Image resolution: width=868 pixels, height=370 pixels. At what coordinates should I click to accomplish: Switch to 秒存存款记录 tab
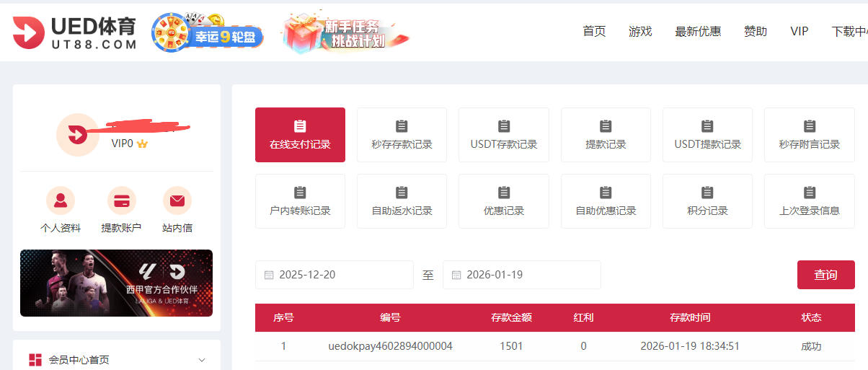pyautogui.click(x=402, y=135)
